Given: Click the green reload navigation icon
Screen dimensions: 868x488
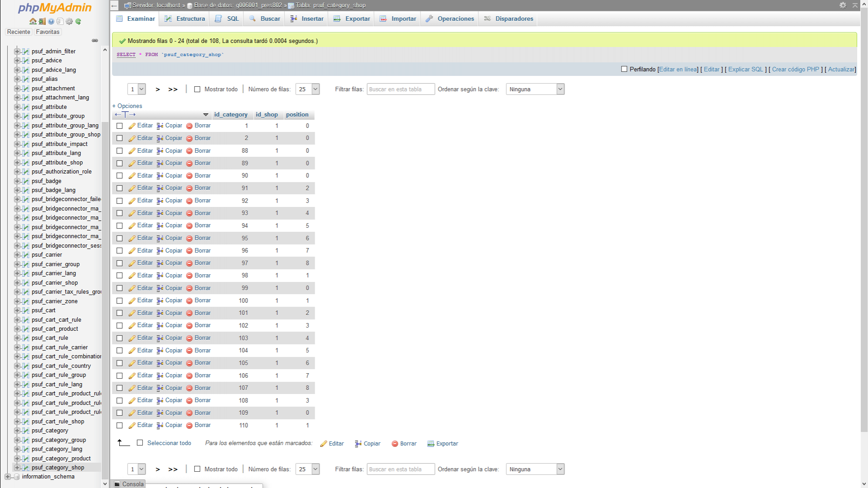Looking at the screenshot, I should [78, 21].
